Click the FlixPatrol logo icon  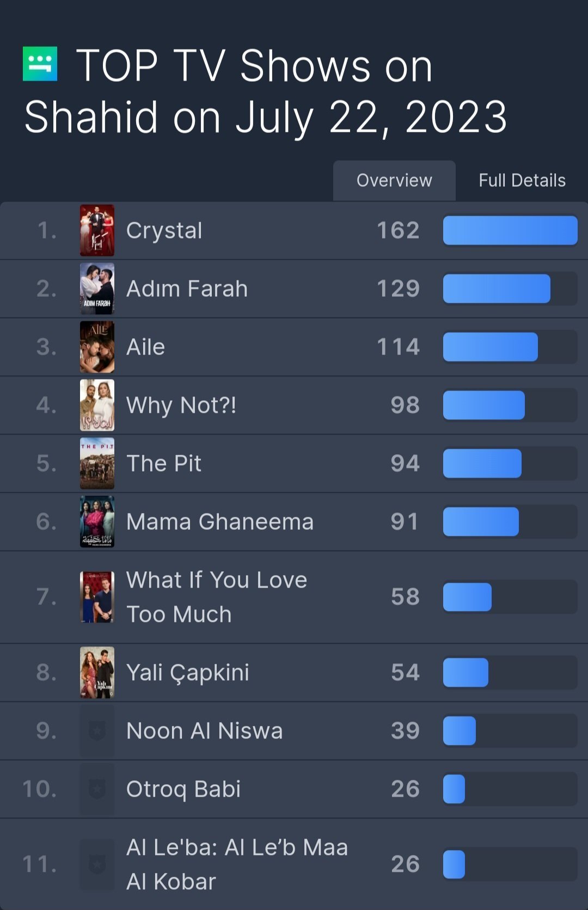click(x=40, y=64)
